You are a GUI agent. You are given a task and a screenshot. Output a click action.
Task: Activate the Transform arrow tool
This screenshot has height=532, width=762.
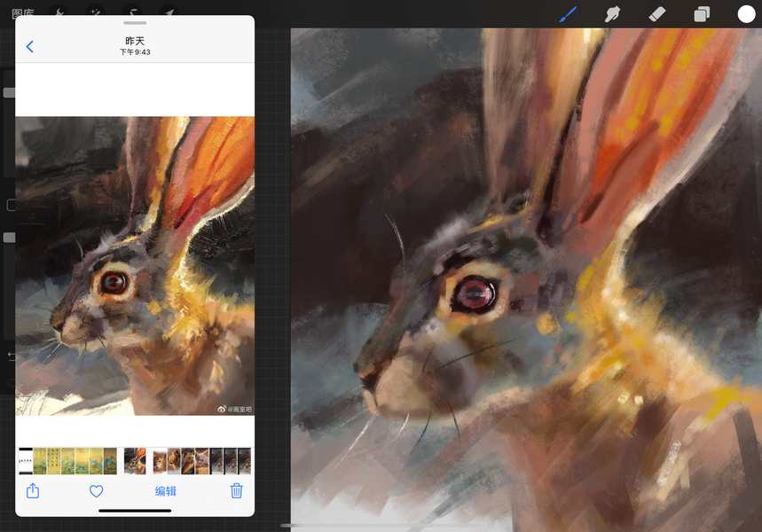click(169, 12)
